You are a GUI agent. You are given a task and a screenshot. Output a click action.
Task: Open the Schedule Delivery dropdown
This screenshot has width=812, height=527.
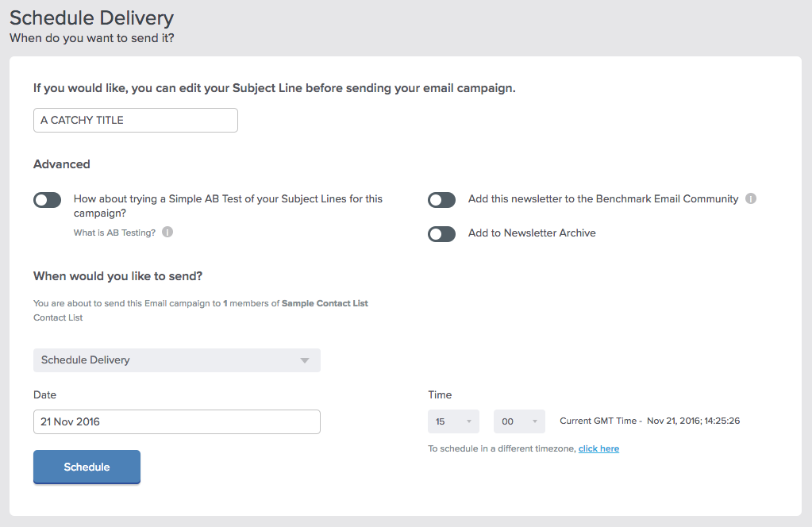176,360
